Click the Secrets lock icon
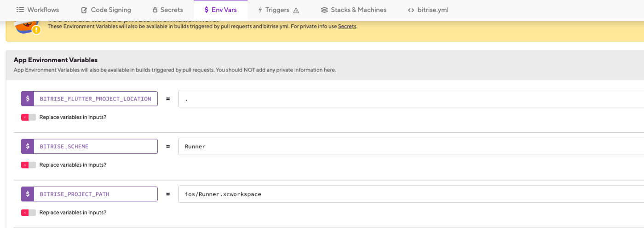 155,10
